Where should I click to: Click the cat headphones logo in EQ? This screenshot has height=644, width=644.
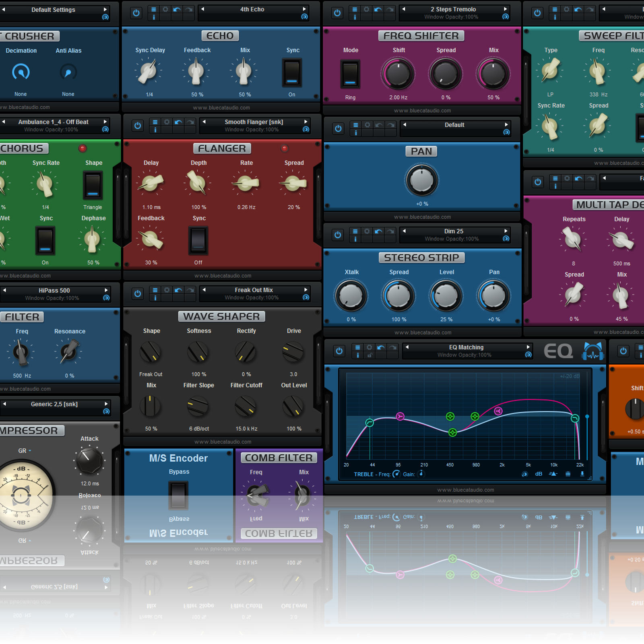tap(593, 351)
